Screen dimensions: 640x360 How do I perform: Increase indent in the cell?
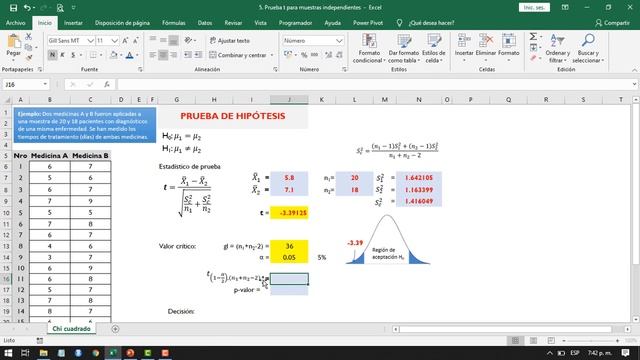point(198,55)
